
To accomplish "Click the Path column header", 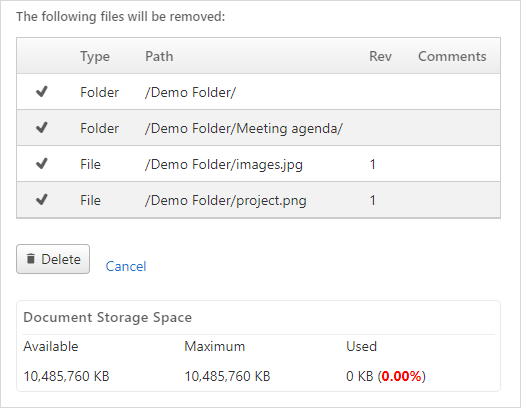I will (x=159, y=56).
